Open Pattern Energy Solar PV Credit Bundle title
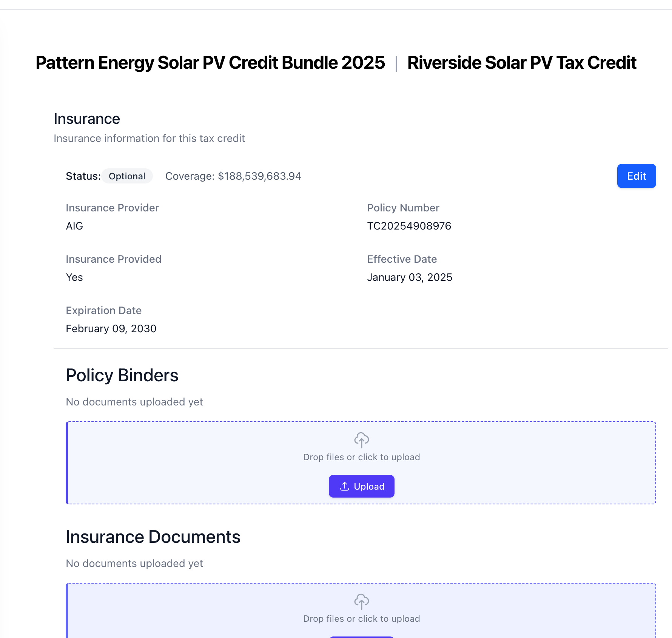Image resolution: width=672 pixels, height=638 pixels. [x=210, y=63]
